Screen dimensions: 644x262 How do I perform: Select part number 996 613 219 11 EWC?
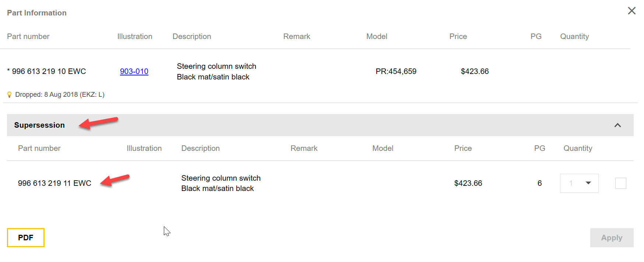54,183
